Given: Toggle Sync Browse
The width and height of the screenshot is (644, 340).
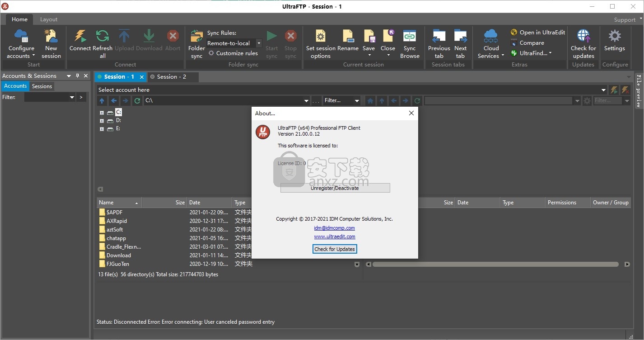Looking at the screenshot, I should (x=410, y=44).
